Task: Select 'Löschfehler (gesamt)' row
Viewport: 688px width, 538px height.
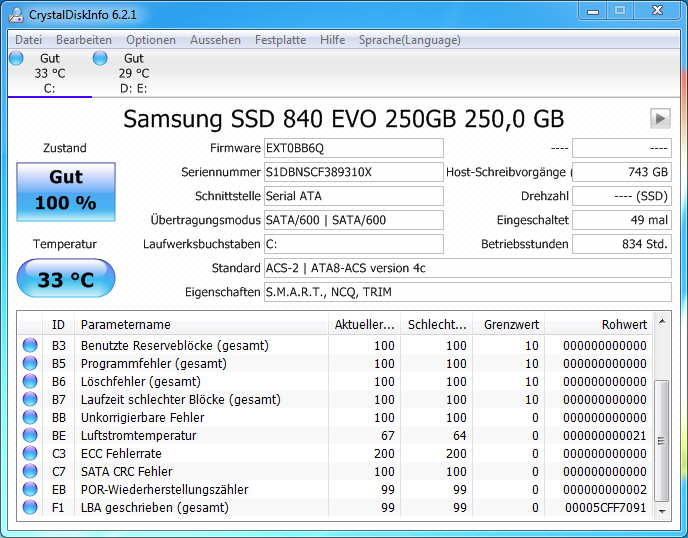Action: (x=335, y=381)
